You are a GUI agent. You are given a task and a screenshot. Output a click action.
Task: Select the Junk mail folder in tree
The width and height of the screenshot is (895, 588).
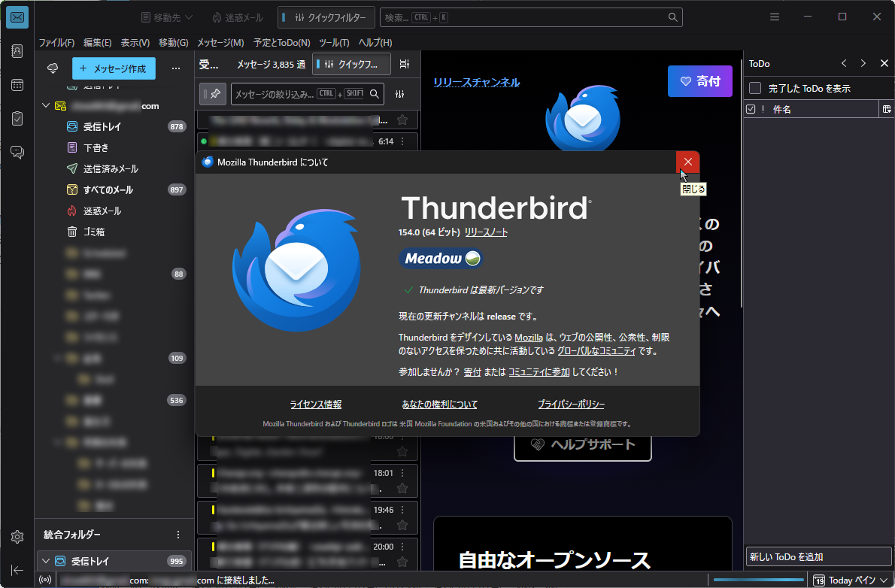115,211
